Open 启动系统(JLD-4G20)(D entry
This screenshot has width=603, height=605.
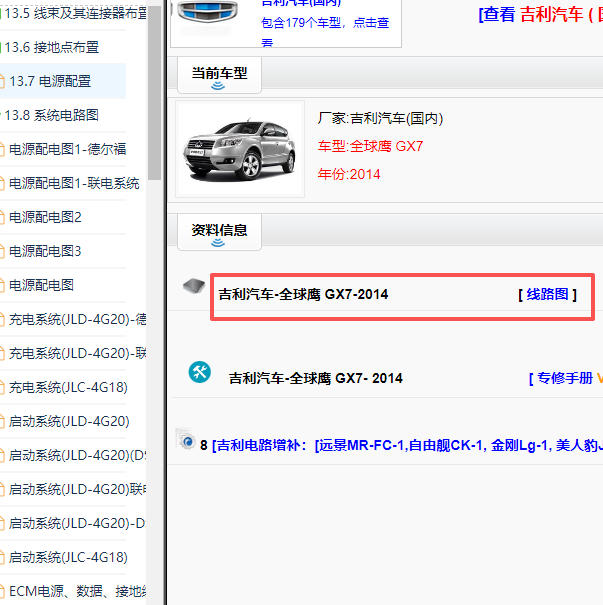pyautogui.click(x=78, y=455)
